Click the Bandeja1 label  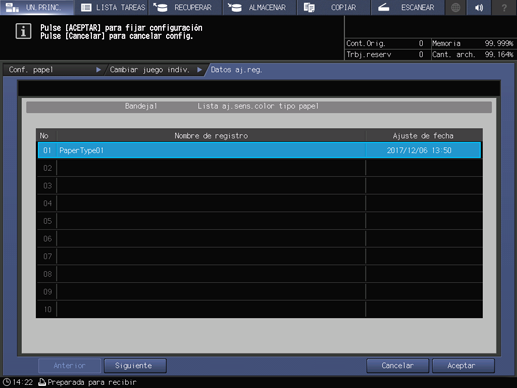pyautogui.click(x=141, y=106)
